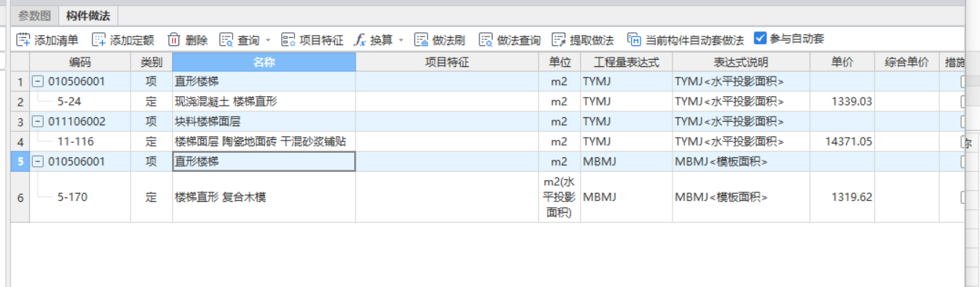Open the 查询 dropdown arrow
Image resolution: width=980 pixels, height=287 pixels.
point(267,40)
